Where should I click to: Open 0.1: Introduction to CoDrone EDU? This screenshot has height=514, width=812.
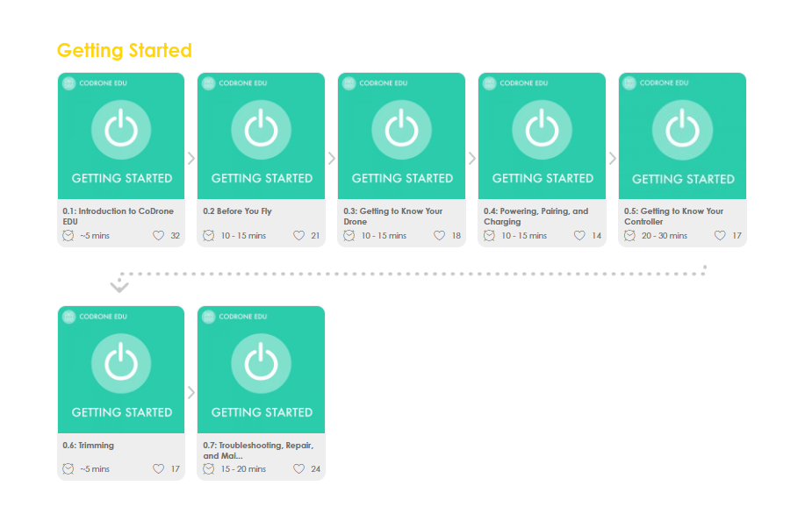[120, 216]
